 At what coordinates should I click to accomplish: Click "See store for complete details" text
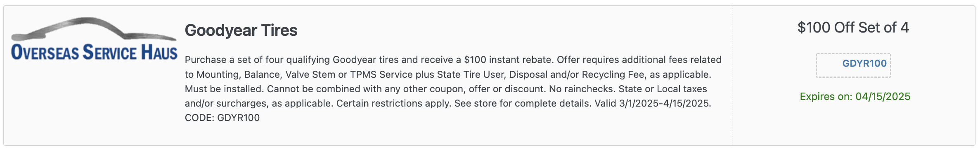point(522,103)
